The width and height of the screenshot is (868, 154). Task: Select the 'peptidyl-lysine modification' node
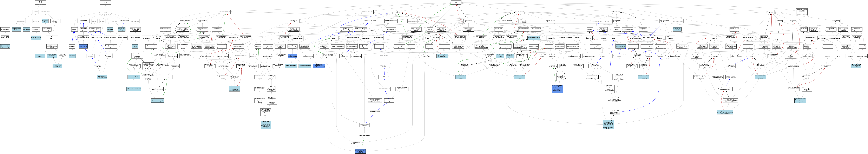[175, 66]
